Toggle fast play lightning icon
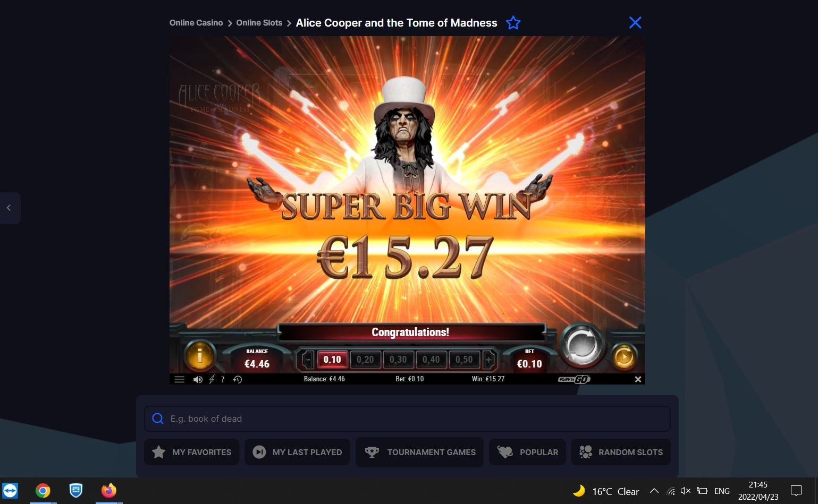This screenshot has width=818, height=504. point(212,379)
